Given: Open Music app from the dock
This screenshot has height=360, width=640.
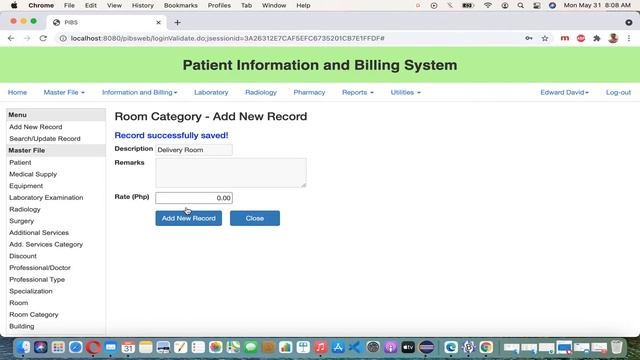Looking at the screenshot, I should click(320, 347).
